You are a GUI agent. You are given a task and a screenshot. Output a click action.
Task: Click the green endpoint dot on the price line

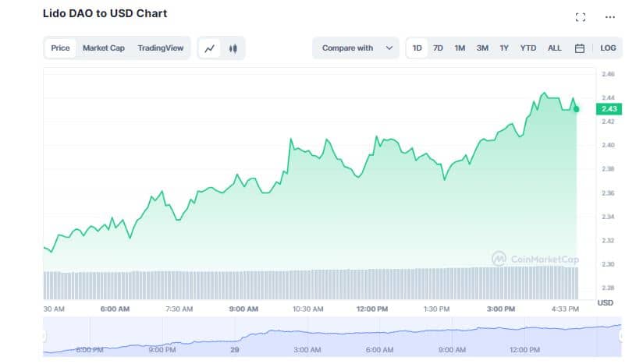coord(576,109)
